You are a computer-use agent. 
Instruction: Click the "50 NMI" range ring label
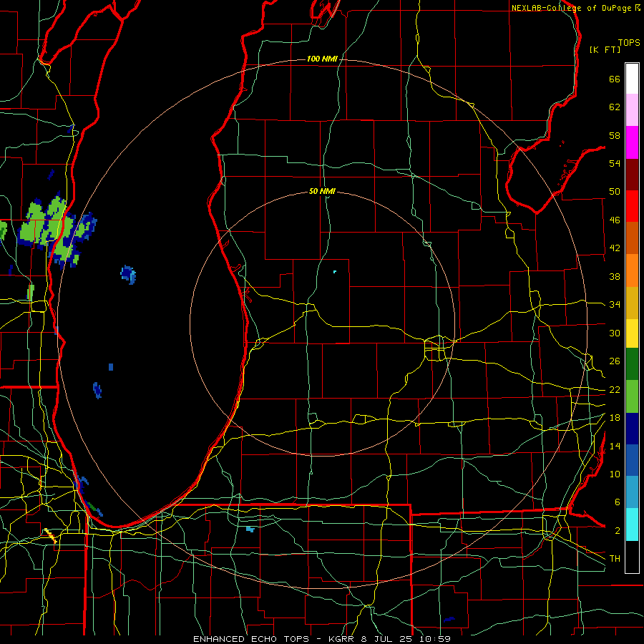coord(322,191)
